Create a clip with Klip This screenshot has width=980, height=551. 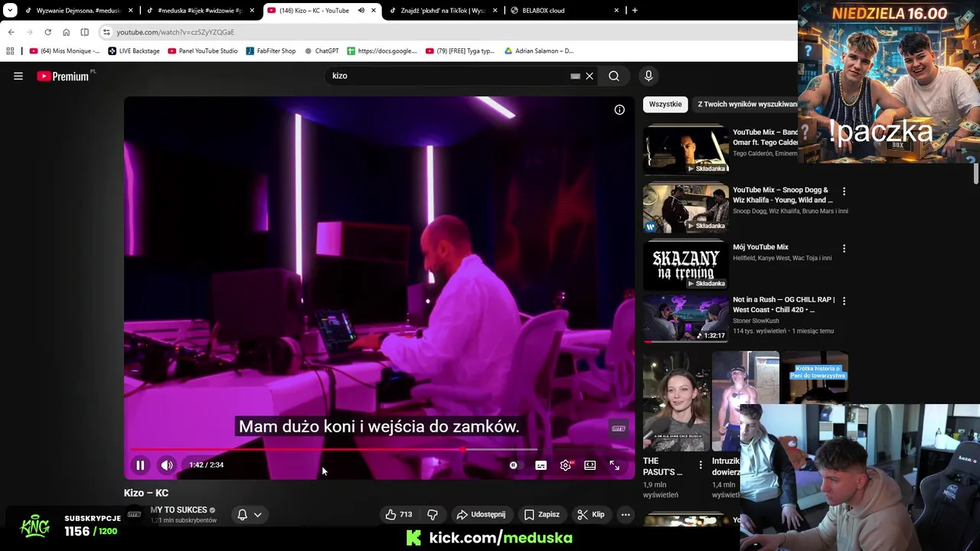tap(590, 514)
